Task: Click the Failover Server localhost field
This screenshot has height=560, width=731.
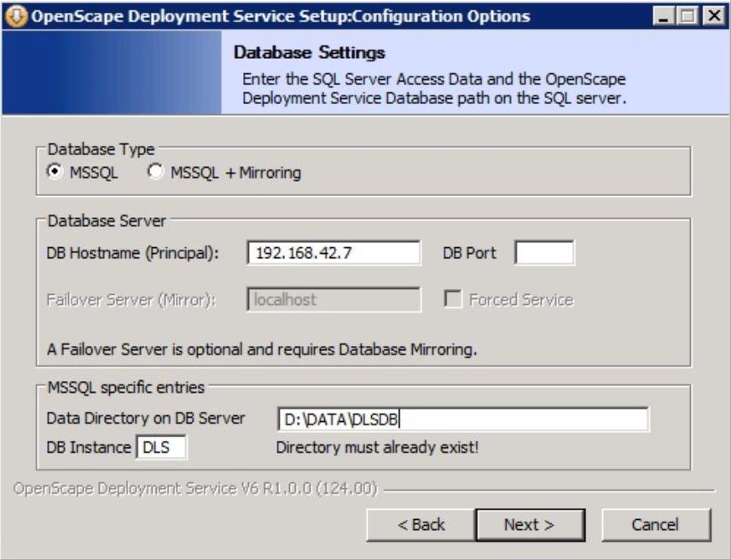Action: pyautogui.click(x=334, y=299)
